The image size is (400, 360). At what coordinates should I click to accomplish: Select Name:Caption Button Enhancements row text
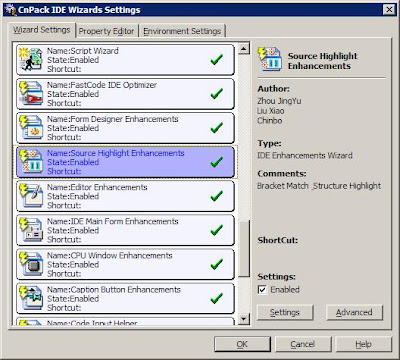click(x=114, y=289)
